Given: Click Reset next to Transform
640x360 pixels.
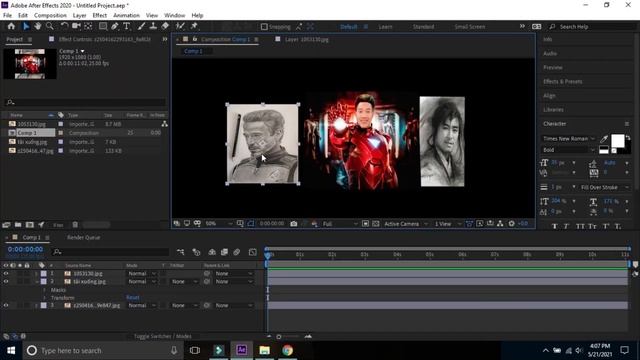Looking at the screenshot, I should pos(133,298).
